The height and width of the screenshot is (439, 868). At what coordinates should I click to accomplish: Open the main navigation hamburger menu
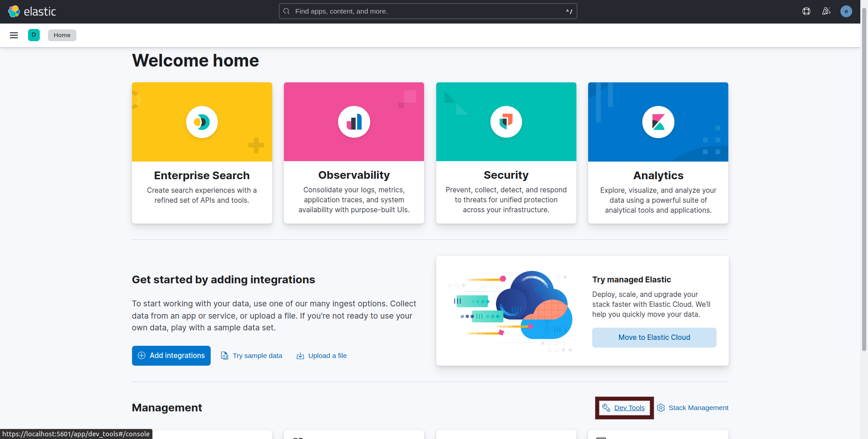(14, 35)
